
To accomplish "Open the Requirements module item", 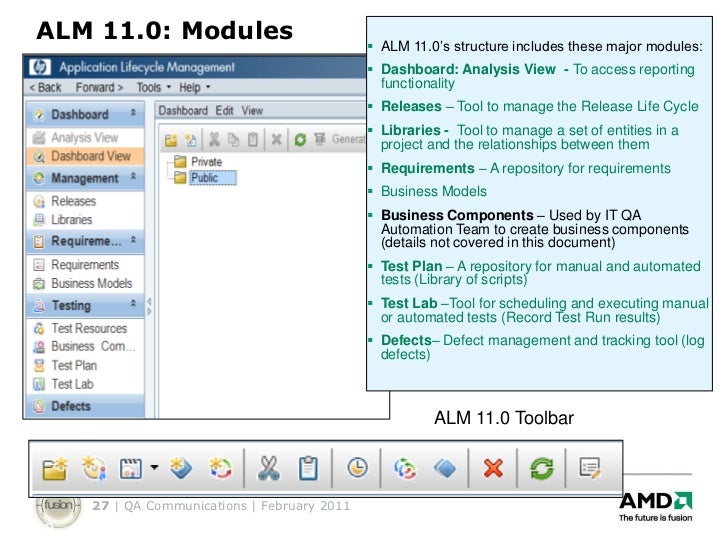I will (85, 265).
